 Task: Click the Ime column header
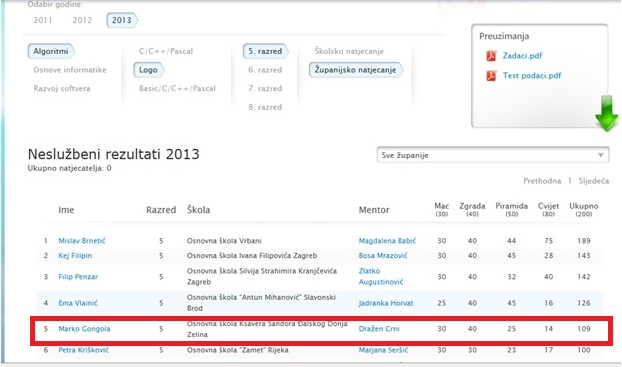66,210
